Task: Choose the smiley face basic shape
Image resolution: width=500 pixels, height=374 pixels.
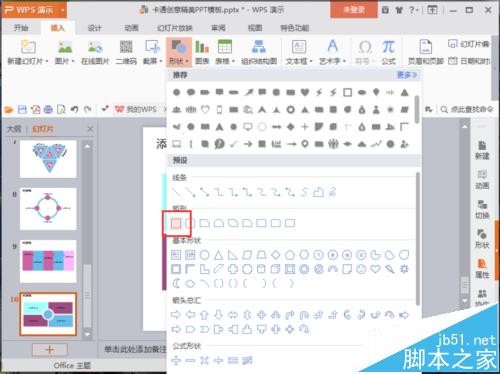Action: point(361,269)
